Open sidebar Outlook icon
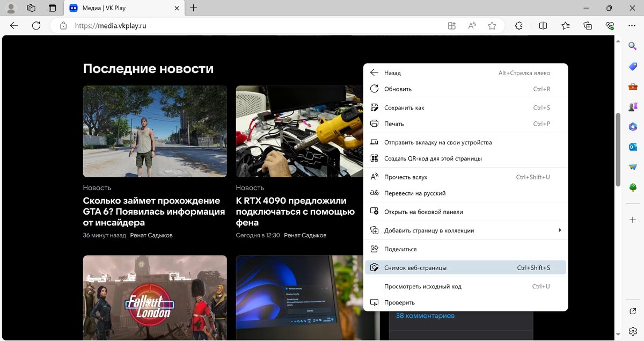Viewport: 644px width, 341px height. (x=633, y=147)
